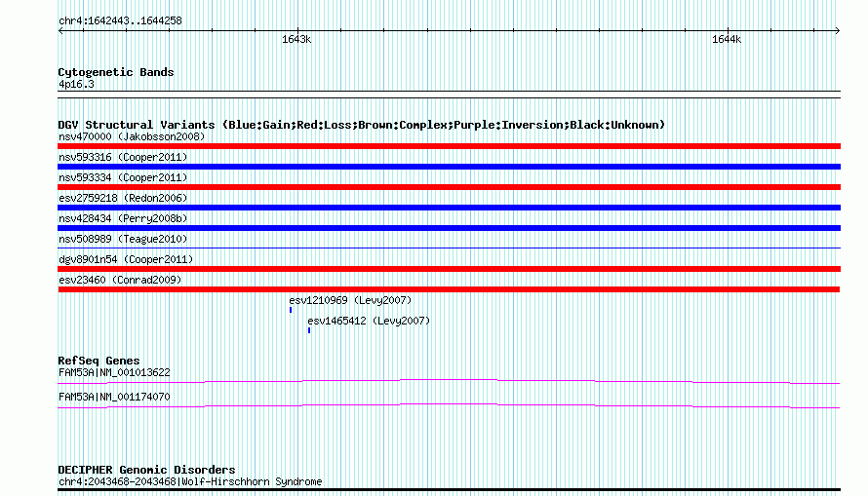Click the blue bar for nsv593316

[449, 167]
